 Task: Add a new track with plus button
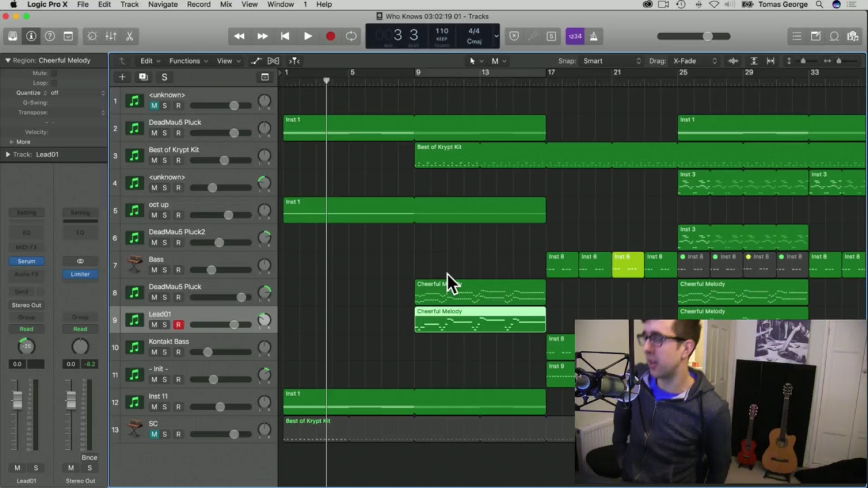click(x=122, y=77)
